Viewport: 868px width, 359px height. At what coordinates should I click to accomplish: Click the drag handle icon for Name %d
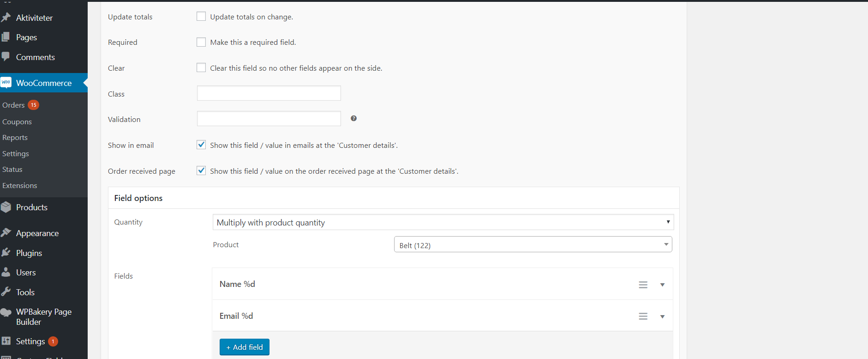click(x=643, y=285)
